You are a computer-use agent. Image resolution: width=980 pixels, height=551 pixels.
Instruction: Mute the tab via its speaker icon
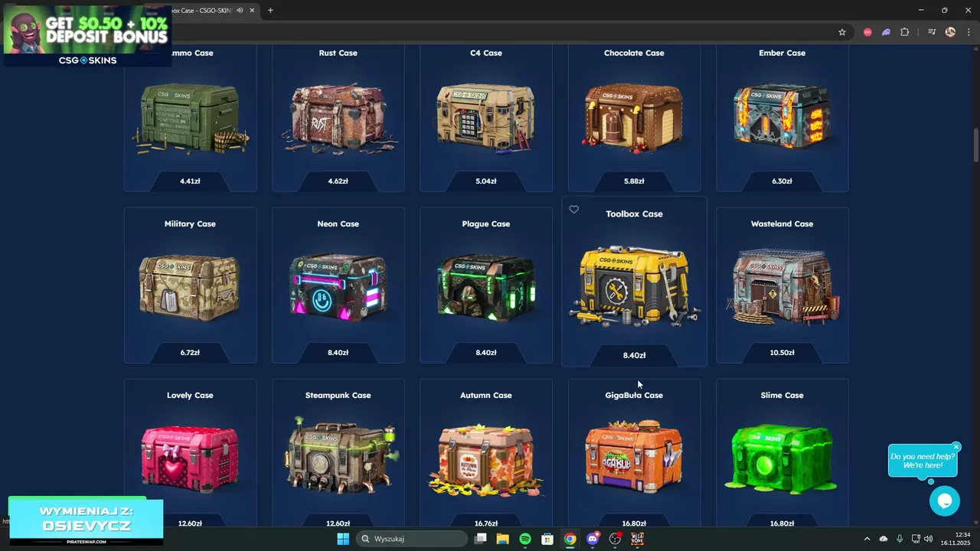click(240, 10)
